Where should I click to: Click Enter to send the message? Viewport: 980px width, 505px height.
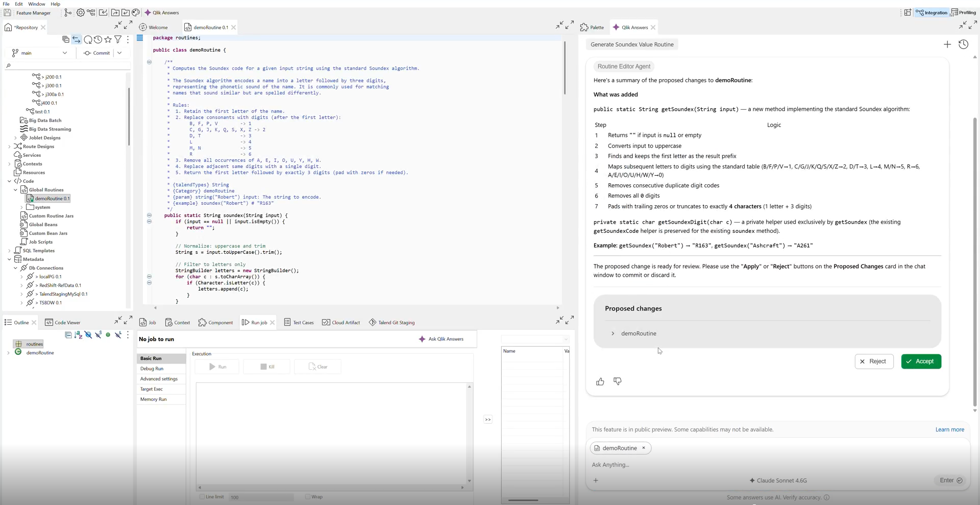[950, 480]
